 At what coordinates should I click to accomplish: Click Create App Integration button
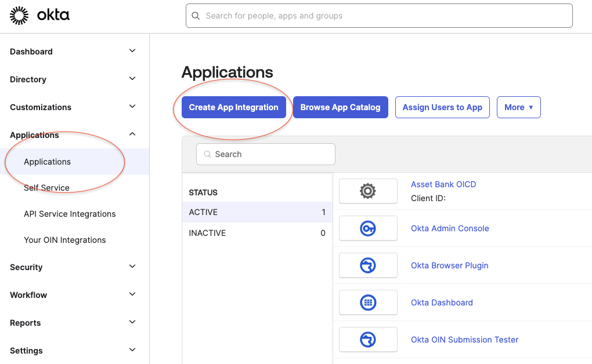(234, 107)
